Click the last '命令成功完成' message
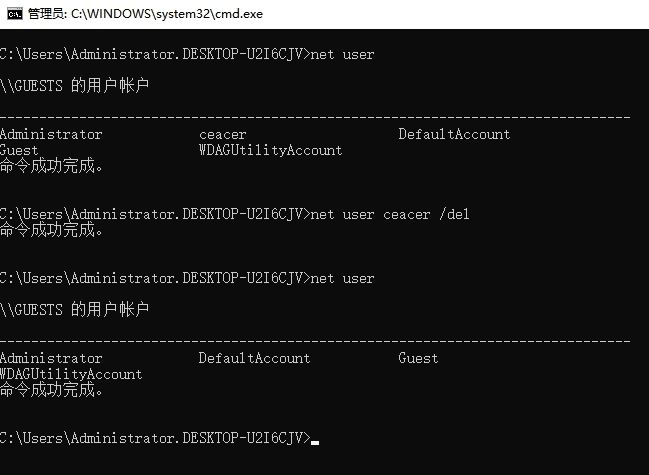649x475 pixels. (51, 390)
